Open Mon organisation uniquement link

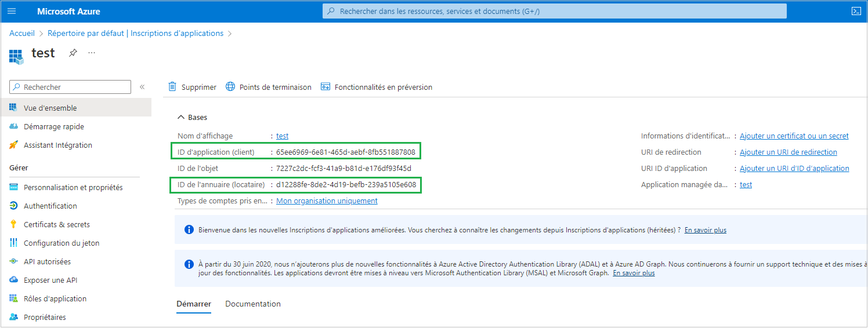point(327,201)
